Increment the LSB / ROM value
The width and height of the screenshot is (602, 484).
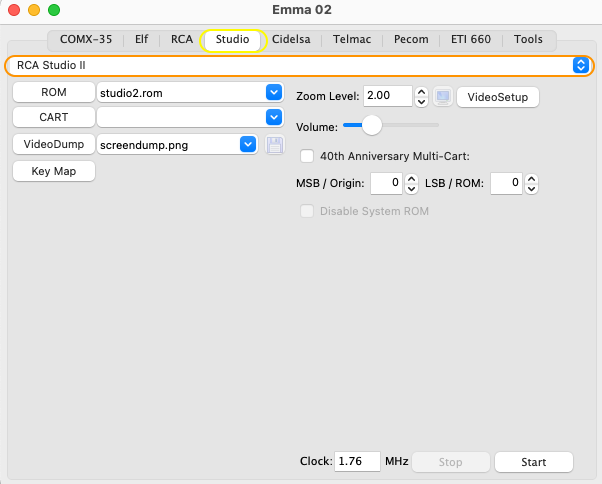click(x=532, y=179)
